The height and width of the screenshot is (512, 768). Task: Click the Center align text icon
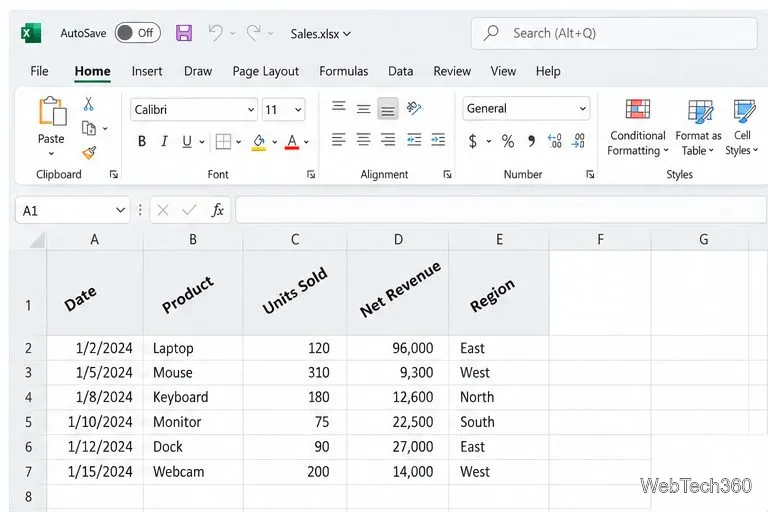click(x=363, y=140)
